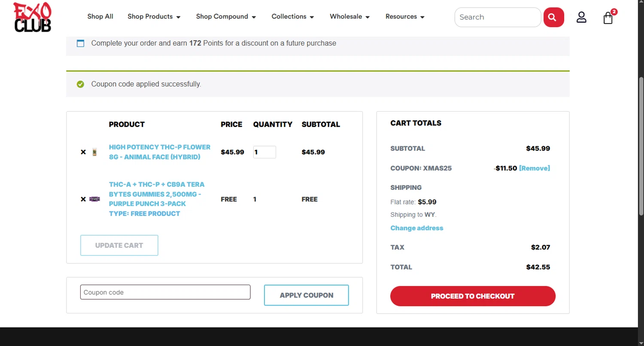This screenshot has height=346, width=644.
Task: Click the cart count badge on bag
Action: 614,12
